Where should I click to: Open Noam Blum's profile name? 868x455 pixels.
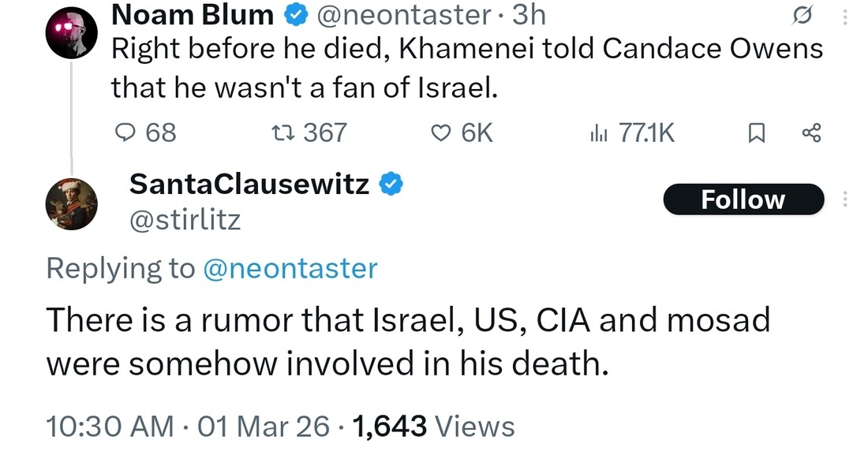(193, 14)
